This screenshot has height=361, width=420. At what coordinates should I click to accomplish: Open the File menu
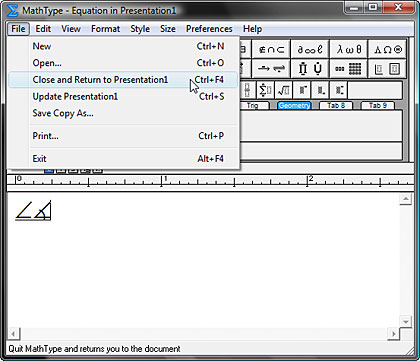(18, 29)
